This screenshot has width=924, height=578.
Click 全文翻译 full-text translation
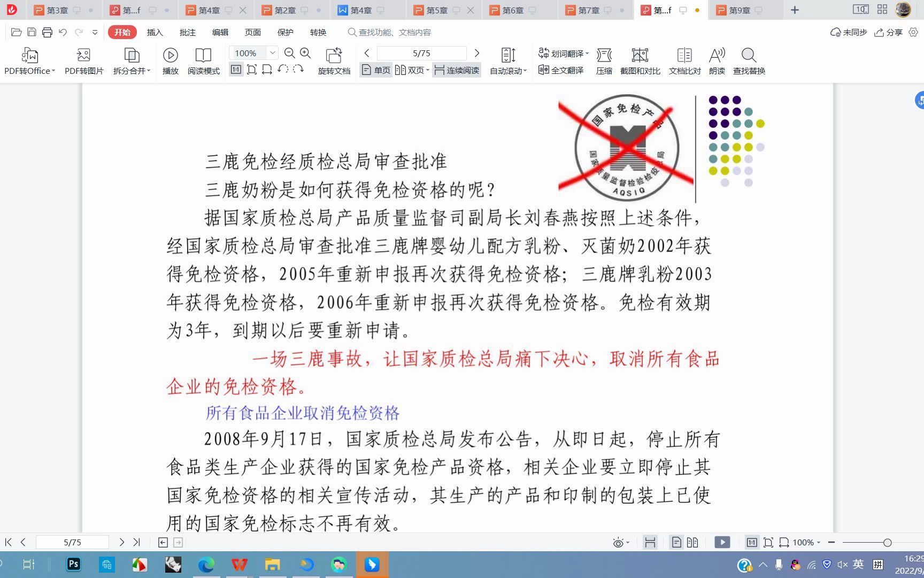pyautogui.click(x=560, y=70)
